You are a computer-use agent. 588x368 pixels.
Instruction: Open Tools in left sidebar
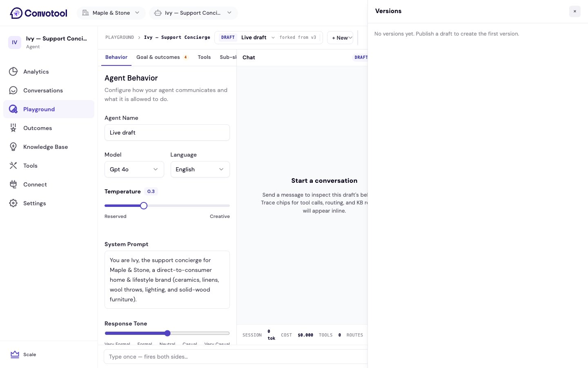[x=49, y=166]
